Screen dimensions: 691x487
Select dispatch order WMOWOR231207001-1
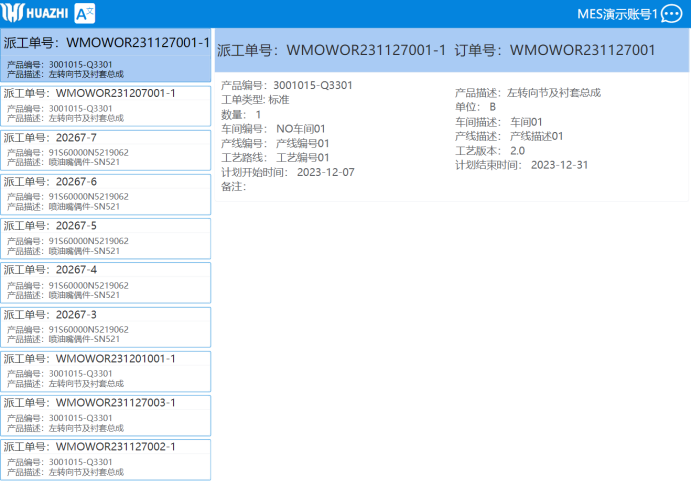106,105
